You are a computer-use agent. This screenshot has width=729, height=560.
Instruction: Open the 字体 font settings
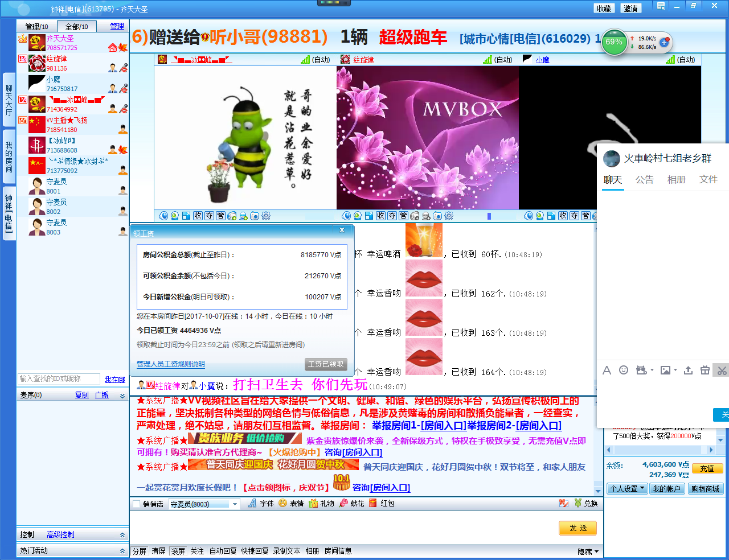pos(260,504)
